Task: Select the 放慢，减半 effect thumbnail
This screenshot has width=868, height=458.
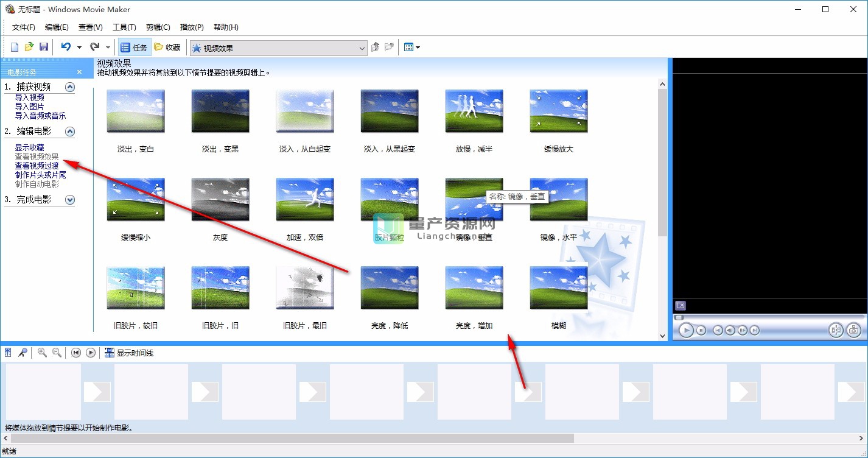Action: 474,111
